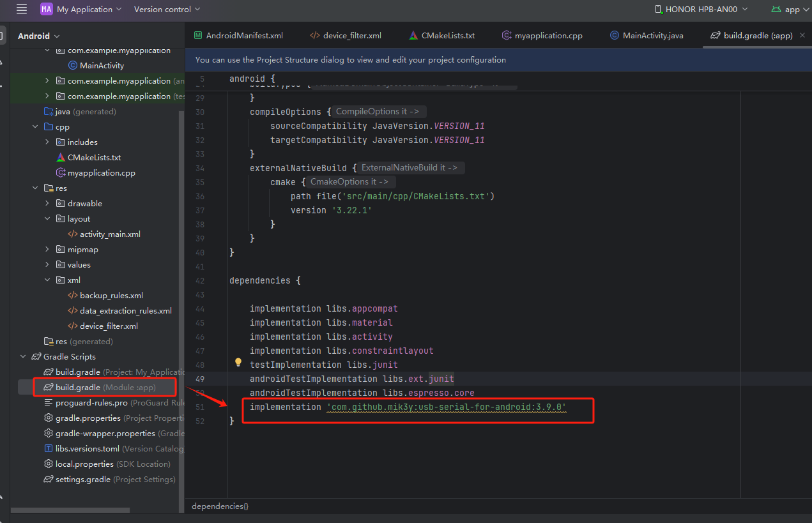Viewport: 812px width, 523px height.
Task: Collapse the Gradle Scripts tree node
Action: tap(23, 356)
